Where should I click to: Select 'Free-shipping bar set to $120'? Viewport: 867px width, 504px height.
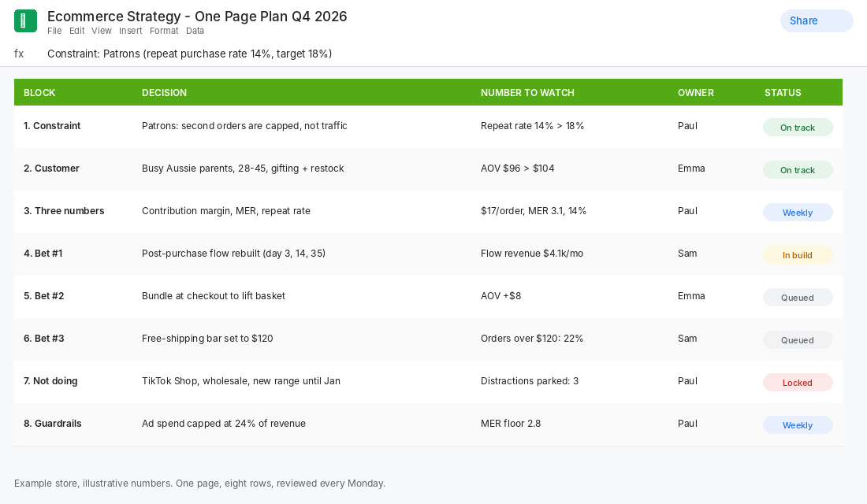click(207, 339)
